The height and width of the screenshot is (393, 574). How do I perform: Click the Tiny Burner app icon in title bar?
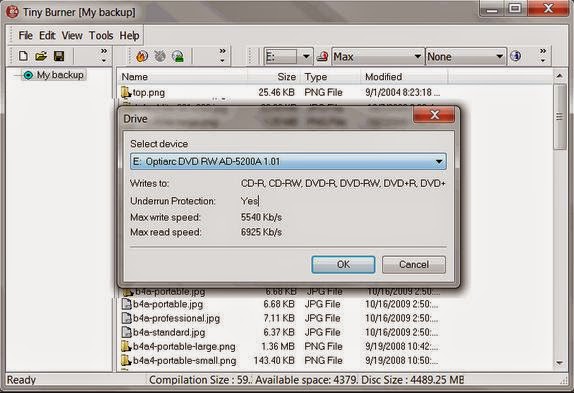tap(12, 12)
